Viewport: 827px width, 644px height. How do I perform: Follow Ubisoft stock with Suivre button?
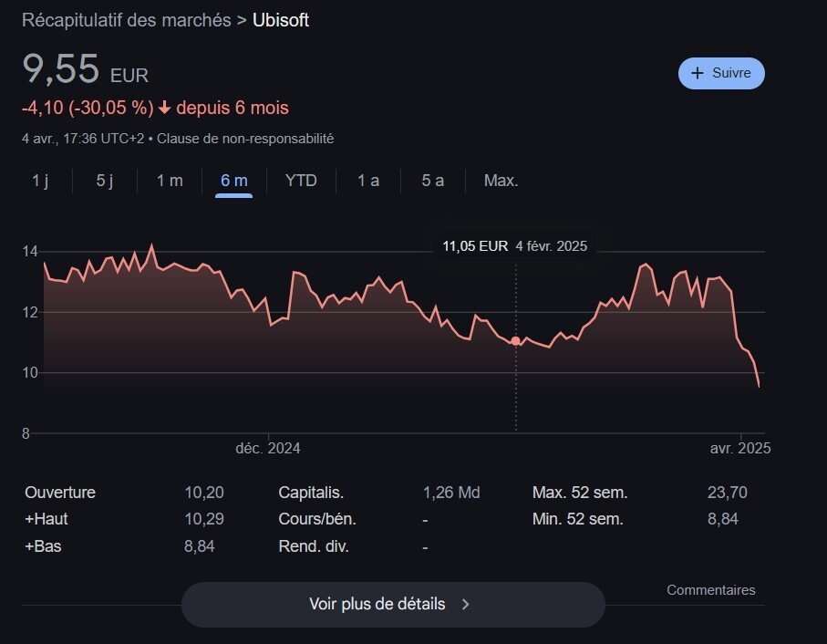click(721, 73)
